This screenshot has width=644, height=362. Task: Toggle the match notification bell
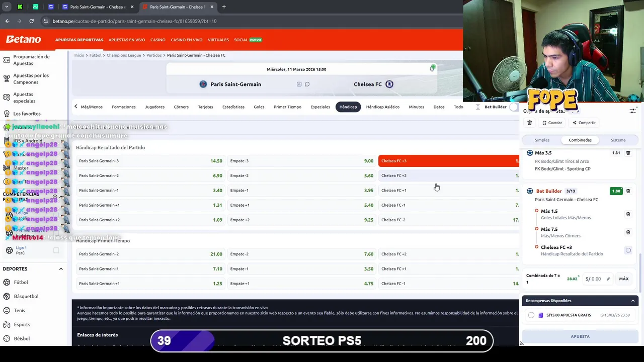point(432,68)
